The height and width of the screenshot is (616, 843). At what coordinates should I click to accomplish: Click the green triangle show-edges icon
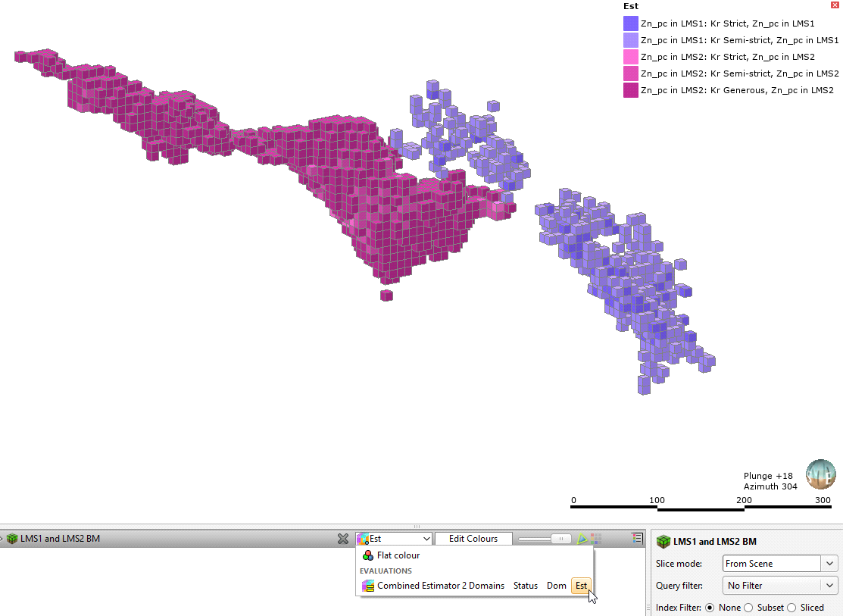[x=582, y=539]
